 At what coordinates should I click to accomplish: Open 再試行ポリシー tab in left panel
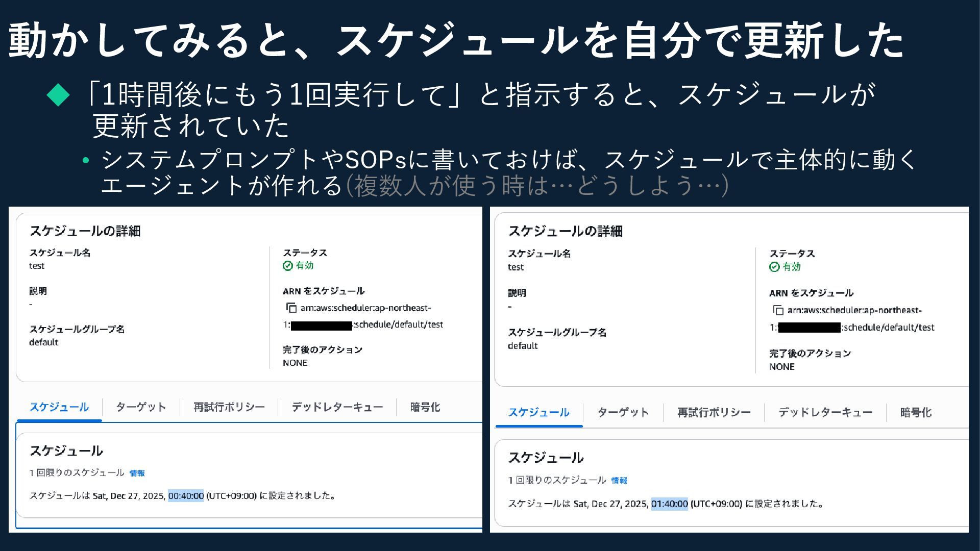coord(229,407)
